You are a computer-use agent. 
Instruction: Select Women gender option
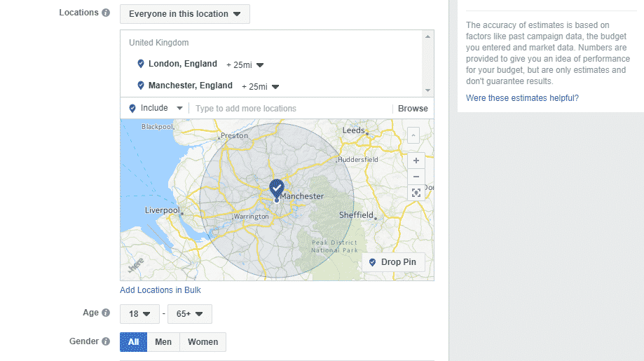[203, 342]
